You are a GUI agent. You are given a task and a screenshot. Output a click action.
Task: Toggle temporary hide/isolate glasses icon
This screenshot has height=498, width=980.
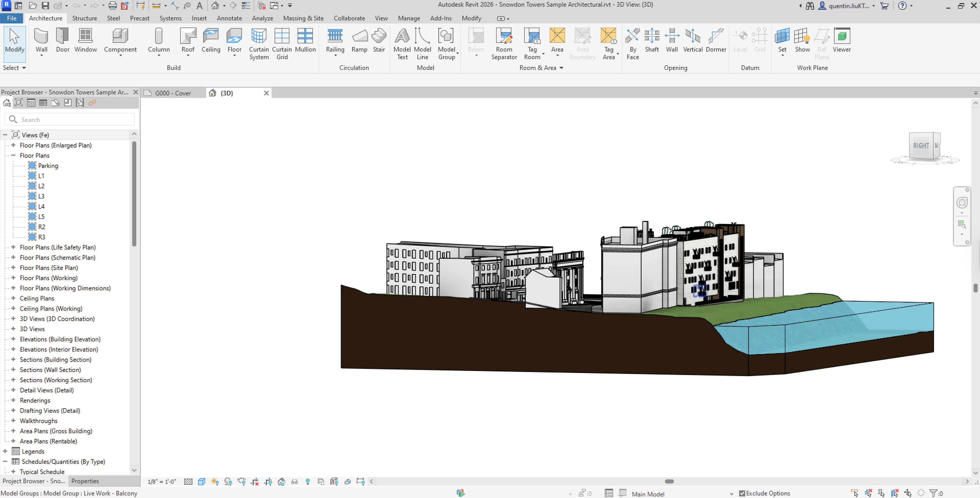click(x=295, y=482)
